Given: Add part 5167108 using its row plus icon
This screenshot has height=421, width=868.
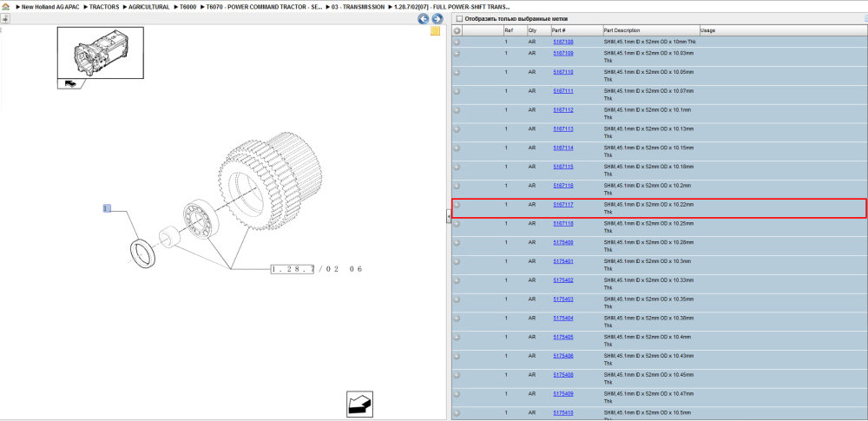Looking at the screenshot, I should pyautogui.click(x=457, y=42).
